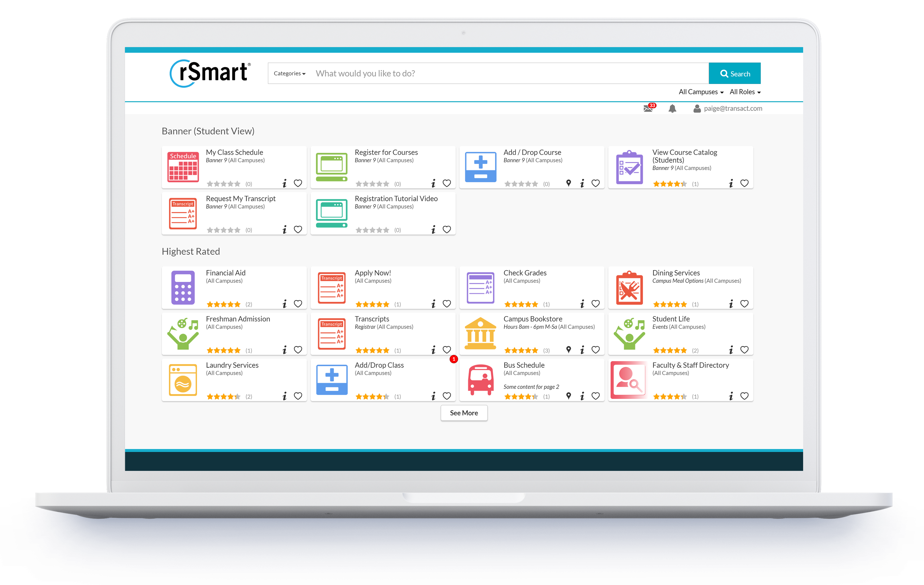Favorite Dining Services with heart icon
This screenshot has height=585, width=924.
click(744, 304)
